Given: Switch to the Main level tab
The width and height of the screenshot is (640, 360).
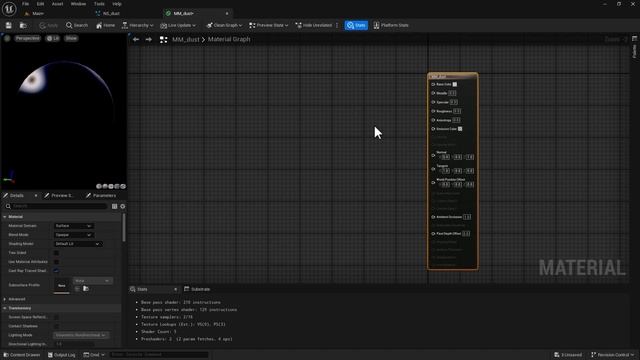Looking at the screenshot, I should 34,13.
